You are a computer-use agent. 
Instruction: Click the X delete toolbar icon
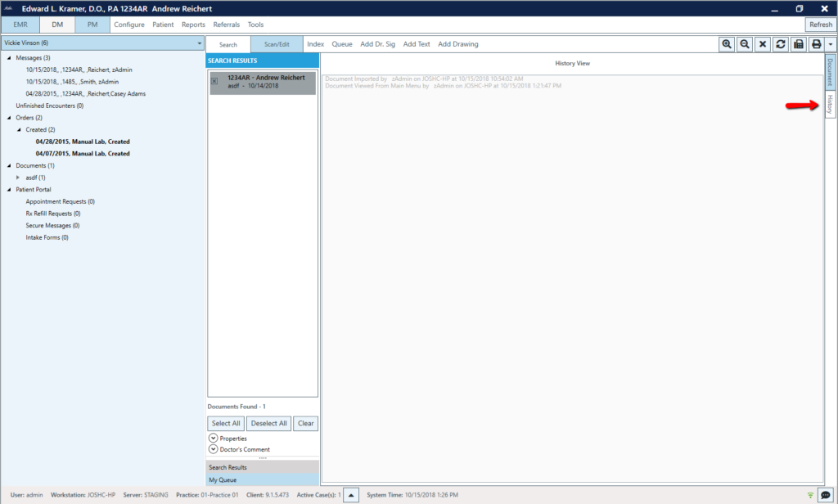click(x=763, y=44)
